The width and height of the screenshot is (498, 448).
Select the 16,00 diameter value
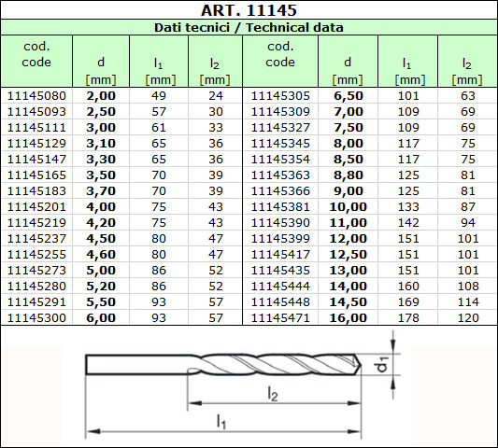(x=349, y=318)
